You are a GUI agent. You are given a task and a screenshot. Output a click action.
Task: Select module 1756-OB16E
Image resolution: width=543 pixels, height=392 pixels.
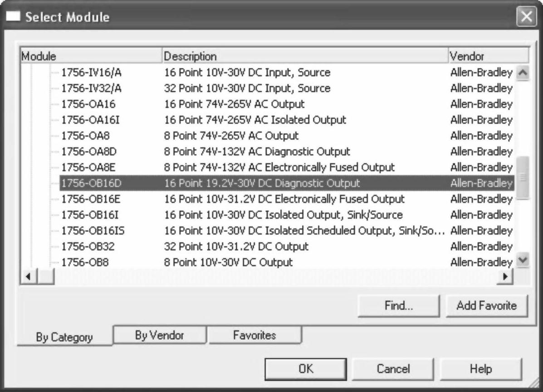click(x=91, y=199)
